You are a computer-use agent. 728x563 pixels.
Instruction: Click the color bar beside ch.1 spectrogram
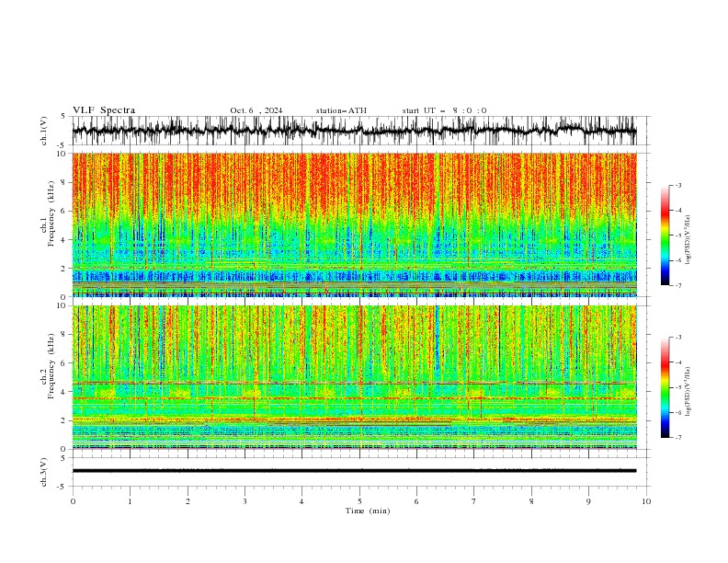(665, 236)
